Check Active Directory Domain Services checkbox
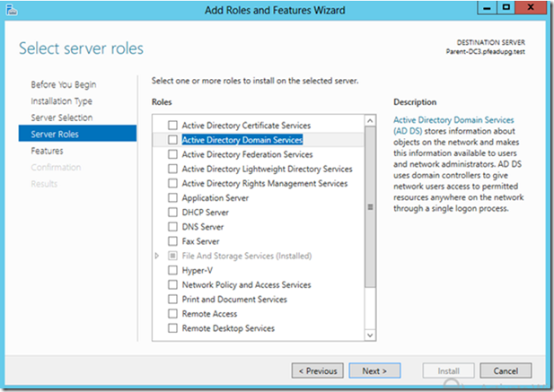Viewport: 554px width, 392px height. point(172,140)
